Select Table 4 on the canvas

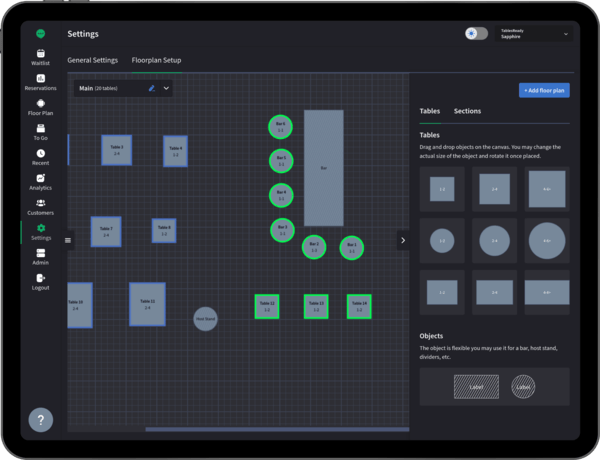coord(176,151)
